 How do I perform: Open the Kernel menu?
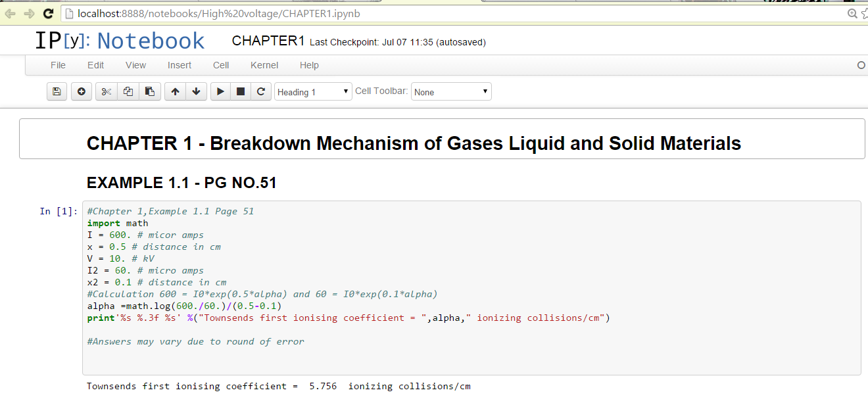click(264, 65)
